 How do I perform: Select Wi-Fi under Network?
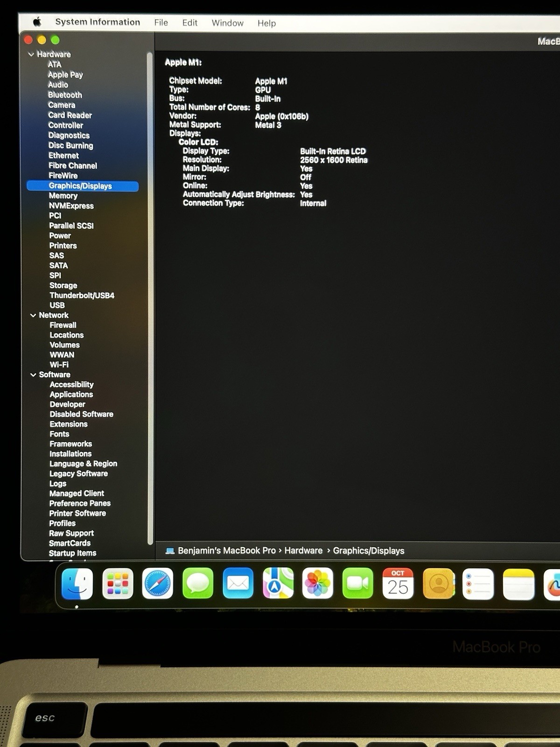[59, 365]
